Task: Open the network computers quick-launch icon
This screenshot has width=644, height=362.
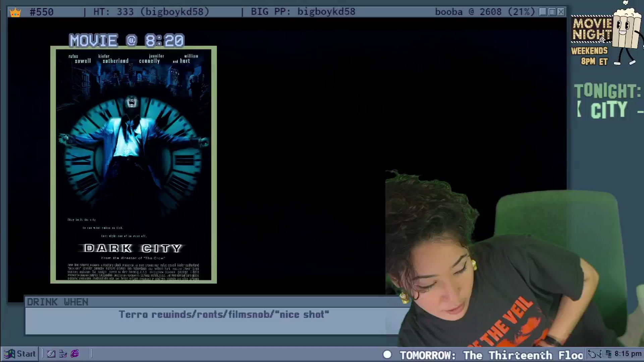Action: coord(63,354)
